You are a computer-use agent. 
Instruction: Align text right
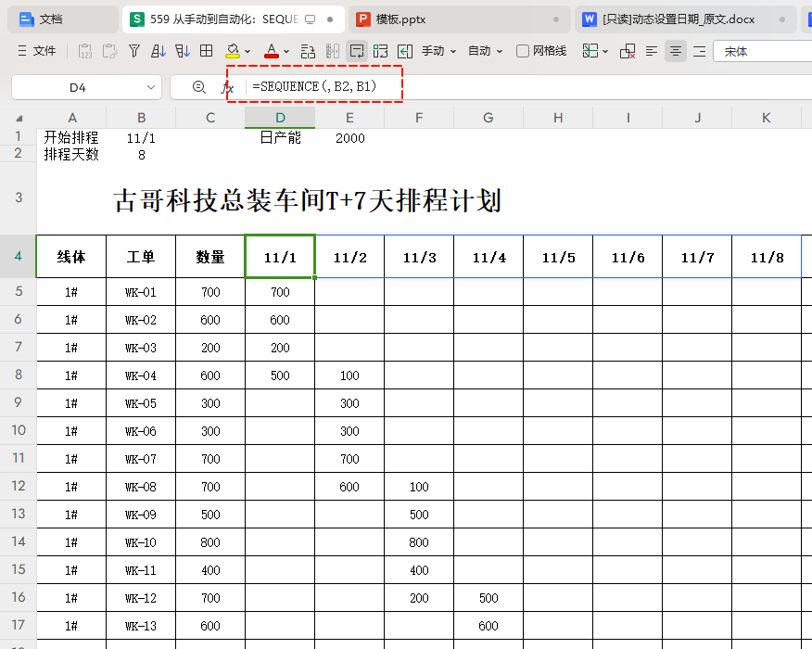coord(700,51)
